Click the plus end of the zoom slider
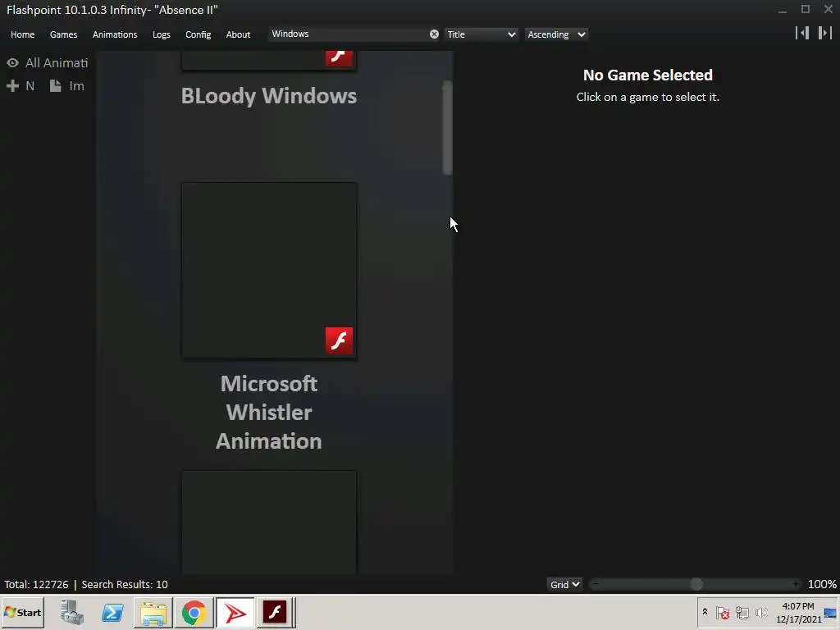Screen dimensions: 840x630 pos(796,584)
